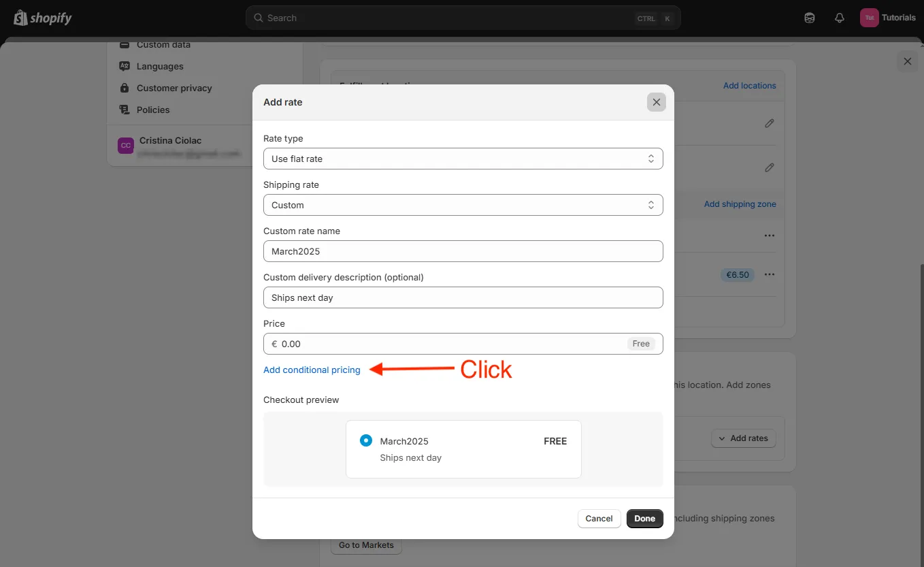This screenshot has height=567, width=924.
Task: Click the Tutorials store avatar
Action: 869,17
